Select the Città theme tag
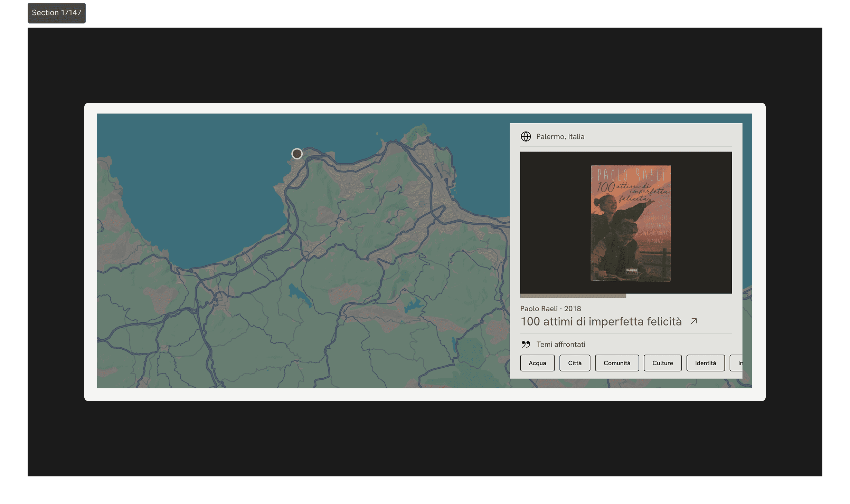Viewport: 850px width, 504px height. (575, 363)
